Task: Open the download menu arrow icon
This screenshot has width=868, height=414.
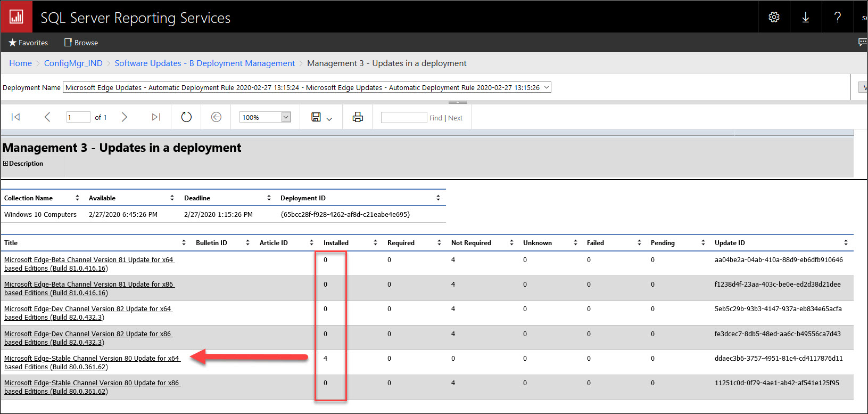Action: coord(806,17)
